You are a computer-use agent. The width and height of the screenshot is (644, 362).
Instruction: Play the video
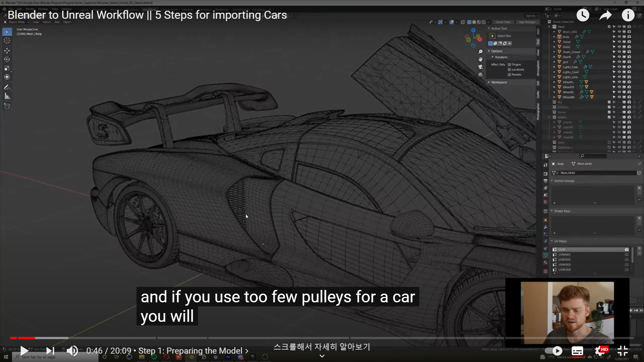point(24,351)
